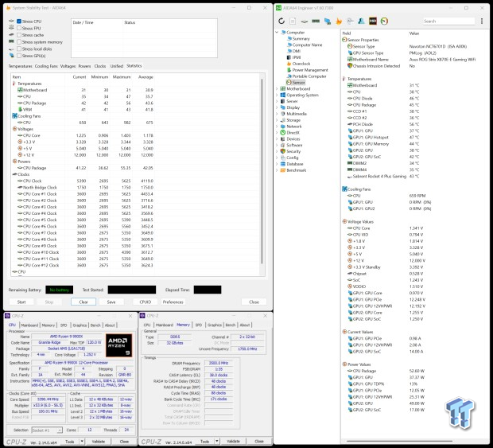Enable the Stress cache checkbox
This screenshot has height=448, width=493.
(x=19, y=35)
